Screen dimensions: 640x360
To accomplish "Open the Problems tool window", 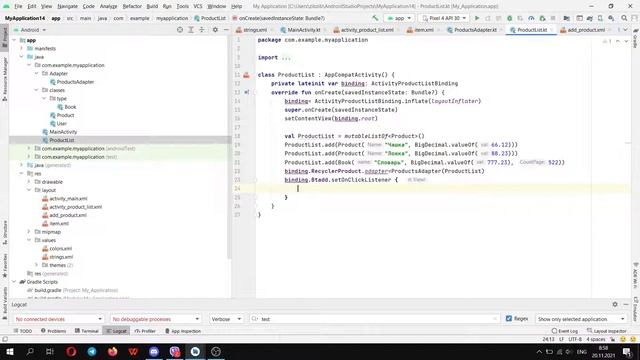I will click(x=53, y=331).
